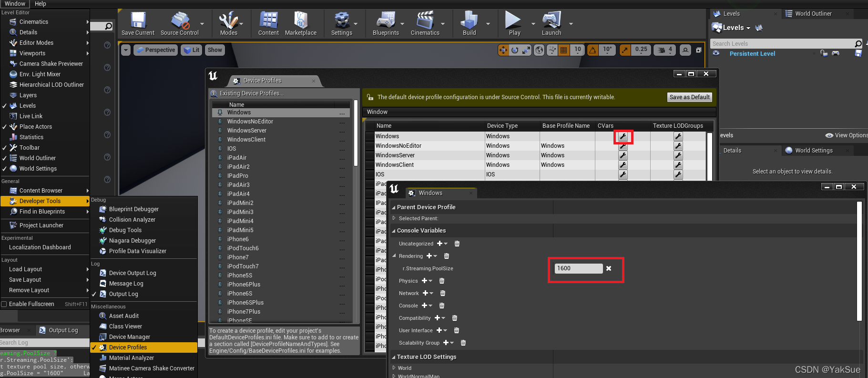The image size is (868, 378).
Task: Click the Search Log field
Action: (x=45, y=343)
